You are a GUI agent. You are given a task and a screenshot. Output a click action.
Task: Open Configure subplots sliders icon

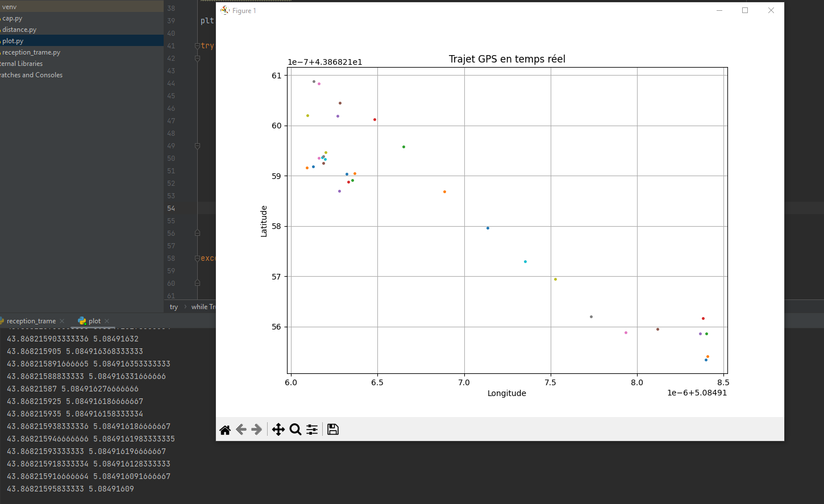click(312, 430)
